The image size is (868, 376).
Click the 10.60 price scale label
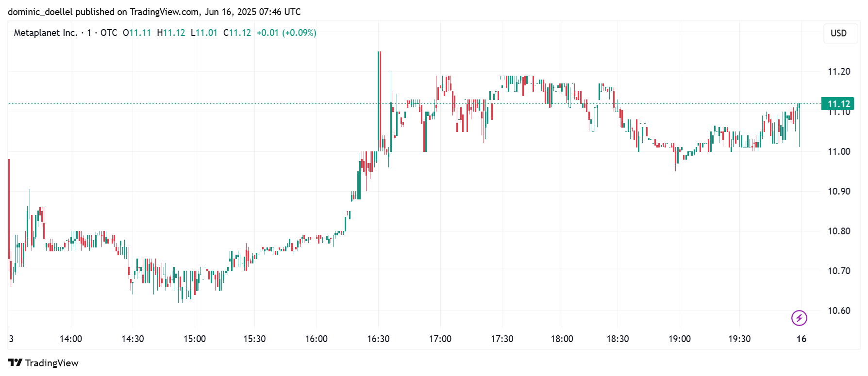click(839, 311)
